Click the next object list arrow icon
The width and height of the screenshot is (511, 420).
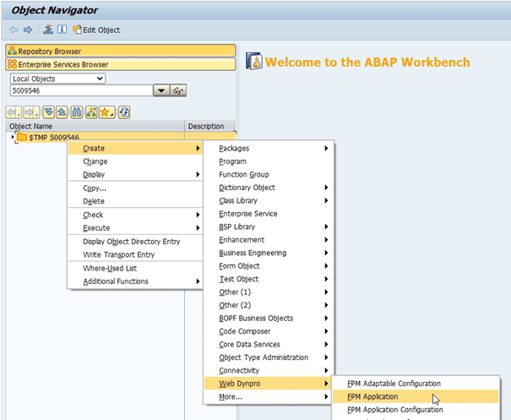pyautogui.click(x=31, y=112)
